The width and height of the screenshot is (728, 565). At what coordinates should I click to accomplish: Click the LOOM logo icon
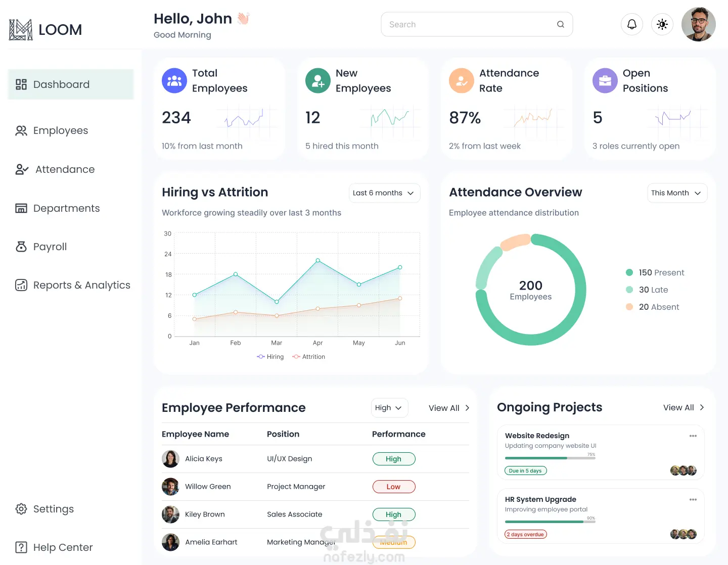click(x=21, y=30)
